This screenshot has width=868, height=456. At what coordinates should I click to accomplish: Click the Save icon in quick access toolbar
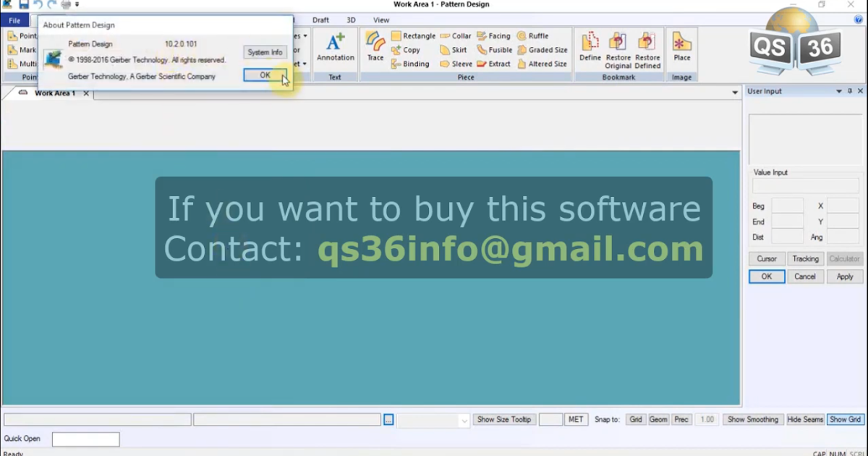pos(24,4)
